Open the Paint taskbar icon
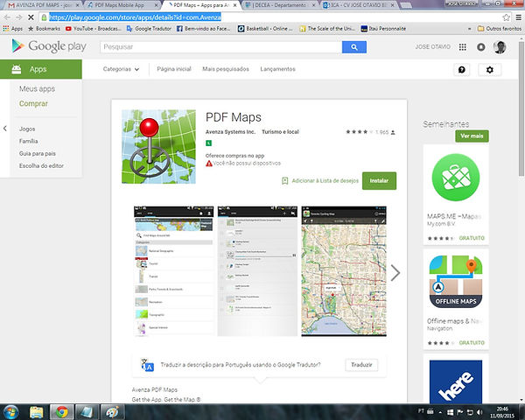This screenshot has height=420, width=525. [112, 412]
